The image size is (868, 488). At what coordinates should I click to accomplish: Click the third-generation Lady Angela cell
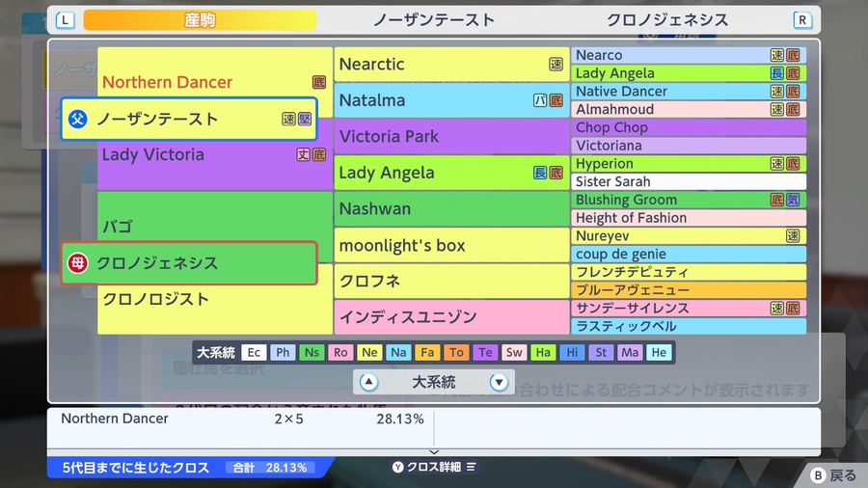(x=451, y=173)
